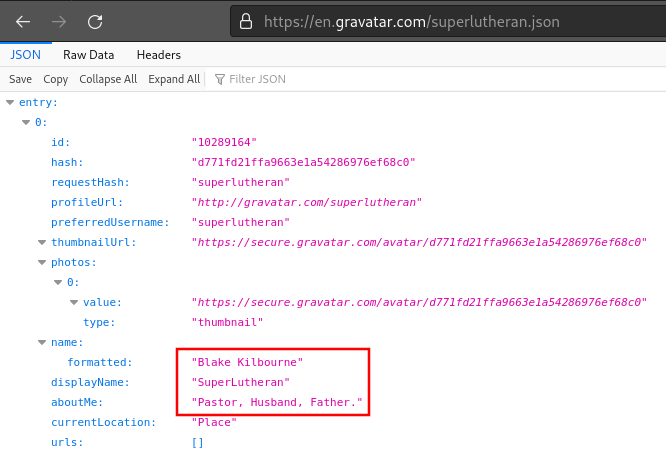This screenshot has width=666, height=466.
Task: Click the value "Place"
Action: tap(214, 422)
